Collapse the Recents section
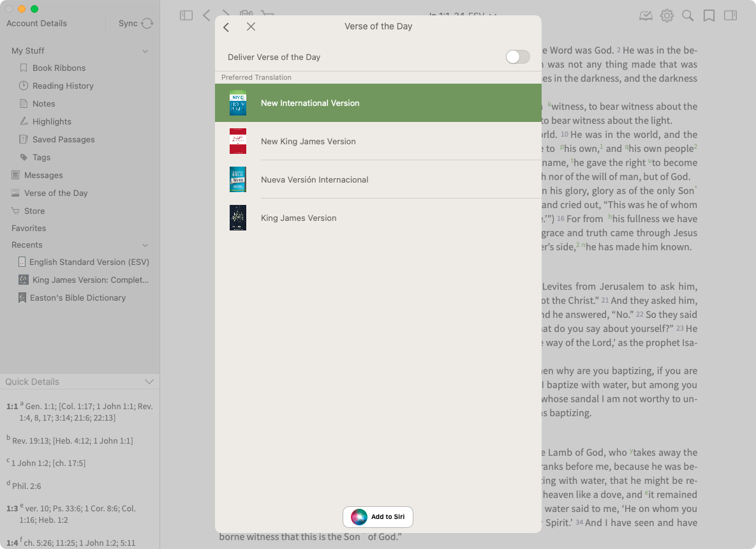This screenshot has width=756, height=549. point(145,245)
